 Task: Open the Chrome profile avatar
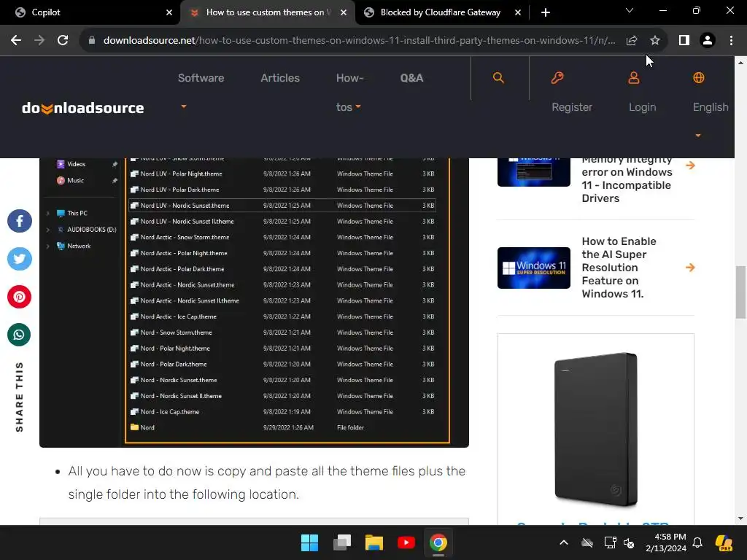tap(708, 41)
